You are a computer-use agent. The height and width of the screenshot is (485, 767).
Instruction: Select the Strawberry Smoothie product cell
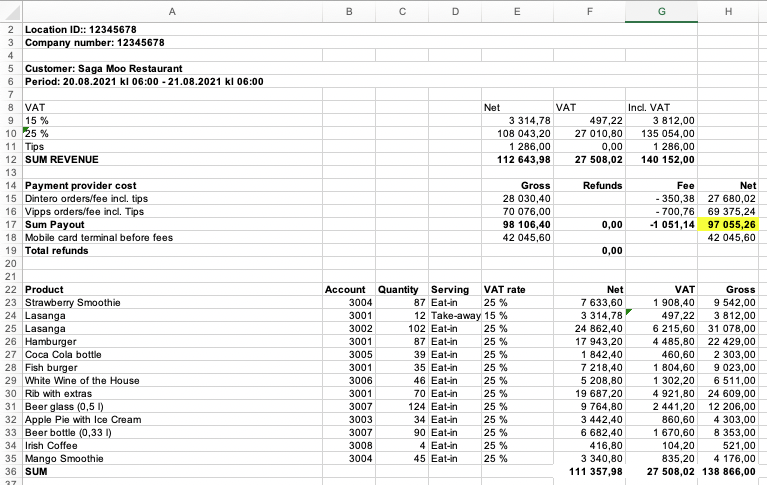[73, 302]
